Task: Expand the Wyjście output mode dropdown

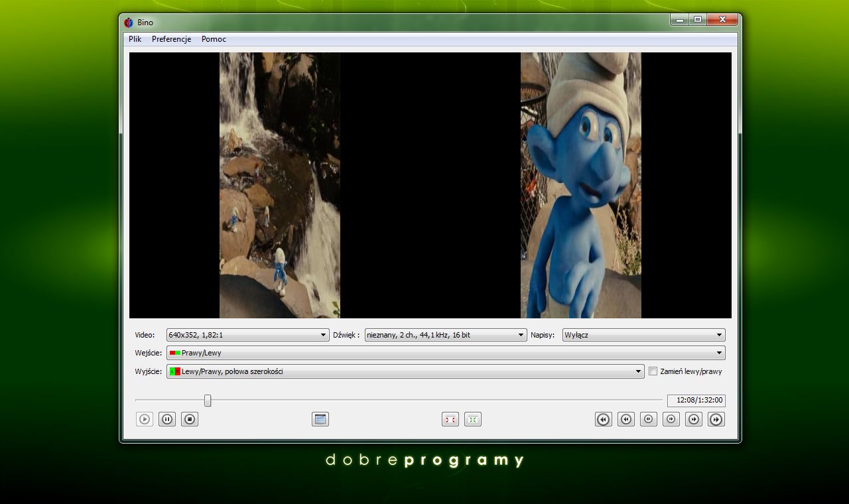Action: 405,371
